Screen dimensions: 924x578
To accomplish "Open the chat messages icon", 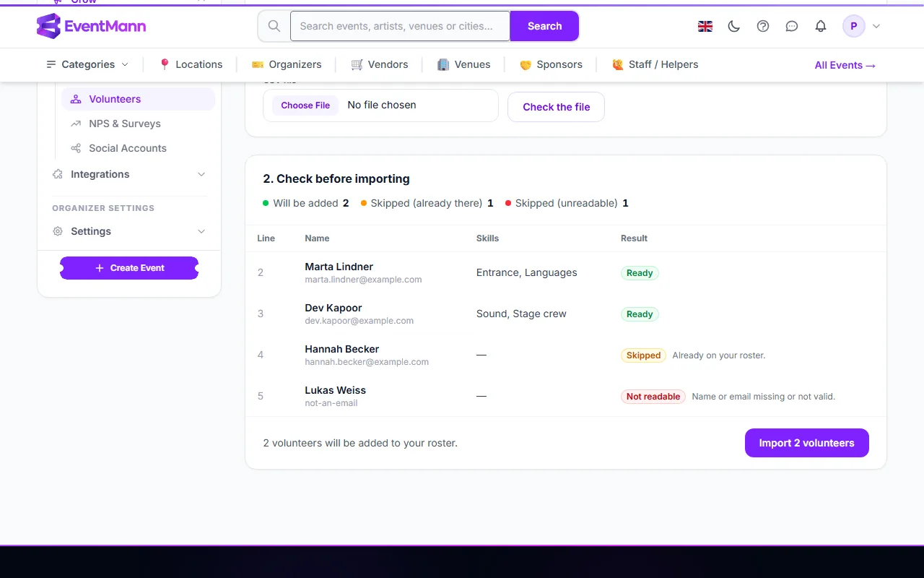I will coord(792,26).
